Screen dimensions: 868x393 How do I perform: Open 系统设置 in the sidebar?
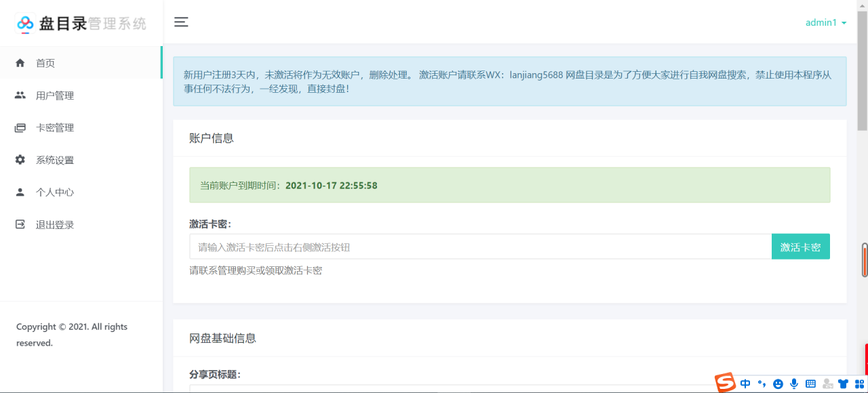[x=55, y=160]
